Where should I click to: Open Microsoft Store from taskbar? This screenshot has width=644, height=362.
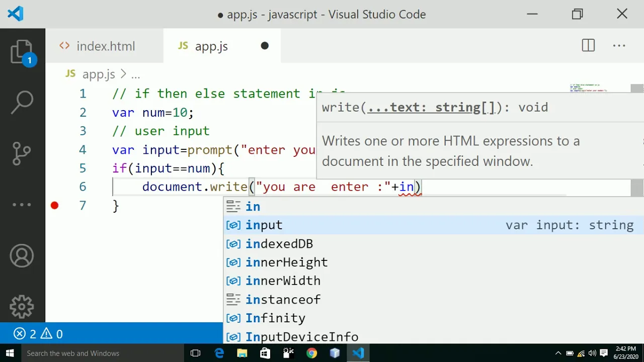click(265, 353)
